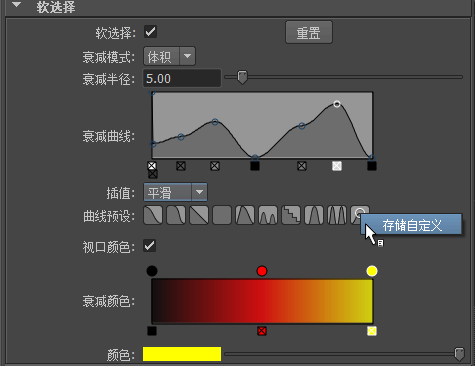
Task: Toggle the 软选择 checkbox
Action: (x=150, y=32)
